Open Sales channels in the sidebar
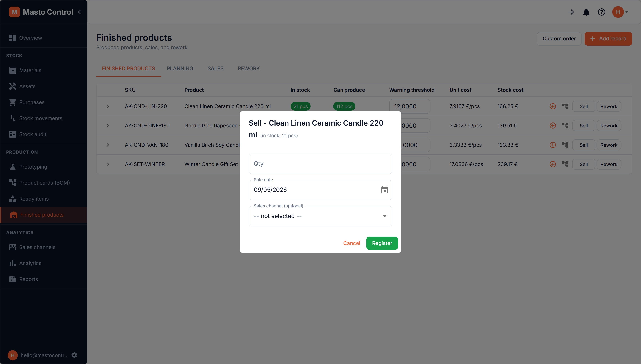The height and width of the screenshot is (364, 641). [x=44, y=247]
